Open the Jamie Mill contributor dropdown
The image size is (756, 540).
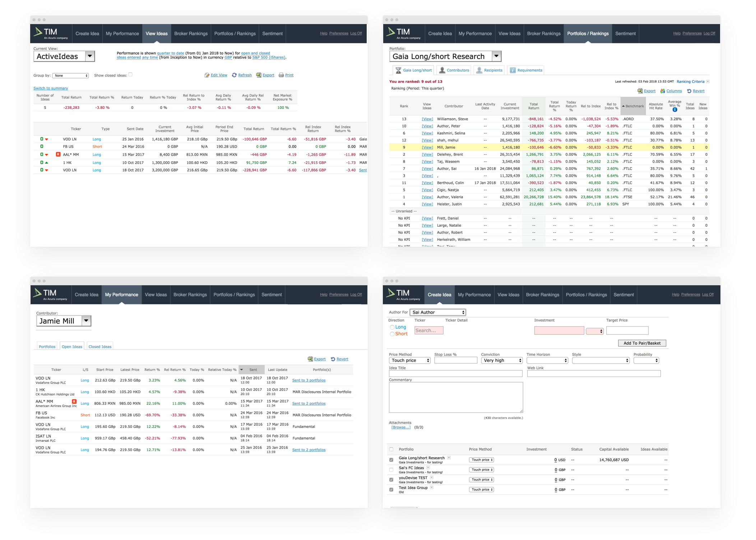point(64,321)
